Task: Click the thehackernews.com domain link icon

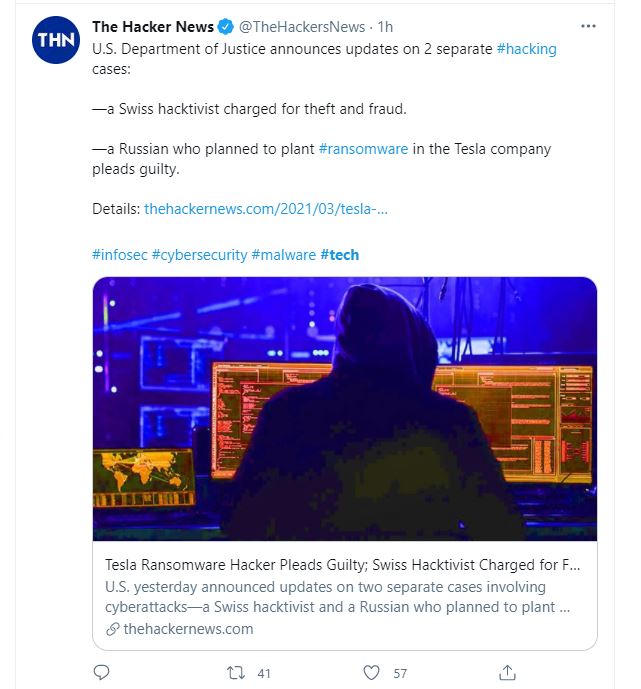Action: (x=112, y=629)
